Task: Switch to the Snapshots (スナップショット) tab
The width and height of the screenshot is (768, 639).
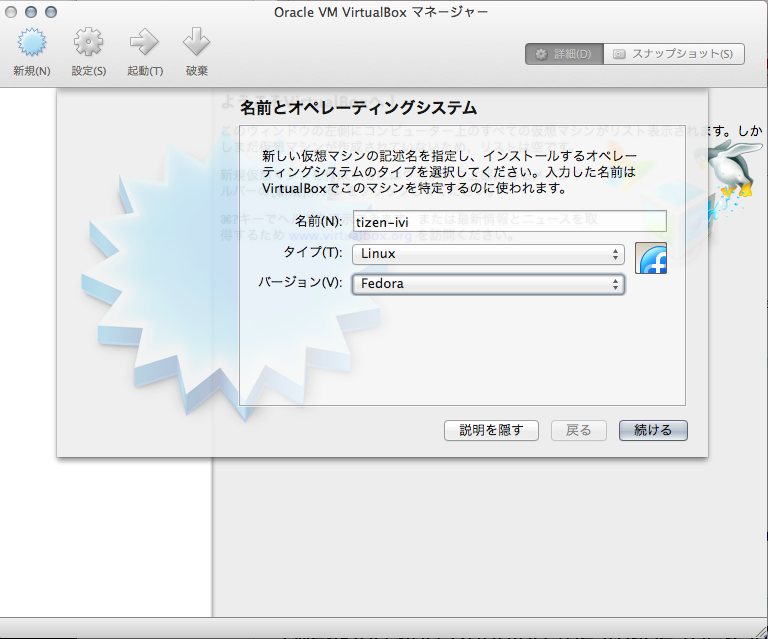Action: point(674,54)
